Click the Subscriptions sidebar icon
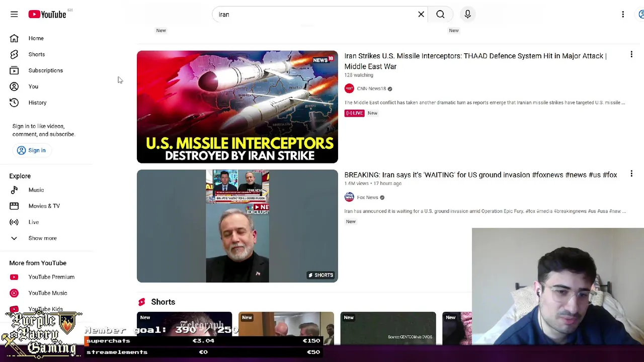Image resolution: width=644 pixels, height=362 pixels. tap(14, 70)
